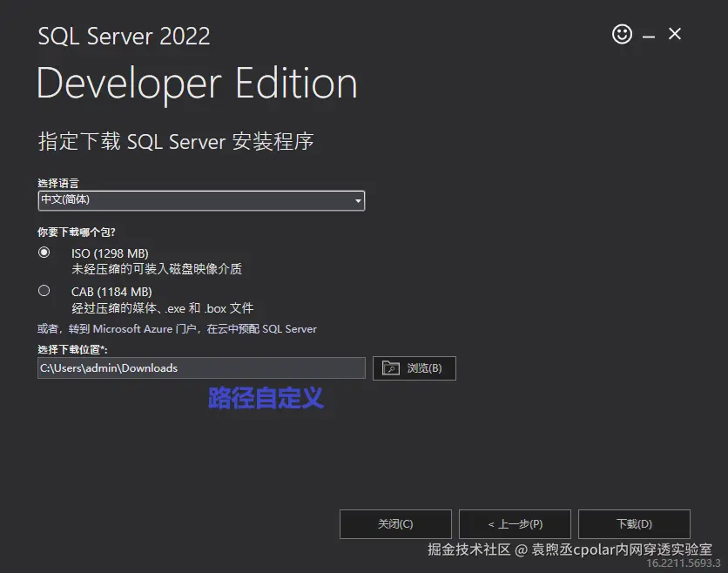Viewport: 728px width, 573px height.
Task: Click the 选择下载位置 label
Action: click(x=72, y=349)
